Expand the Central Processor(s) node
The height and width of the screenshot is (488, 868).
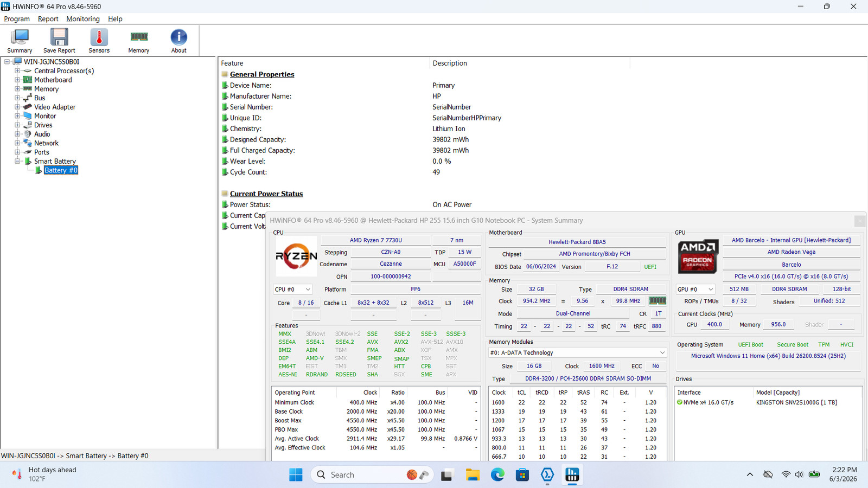click(17, 71)
